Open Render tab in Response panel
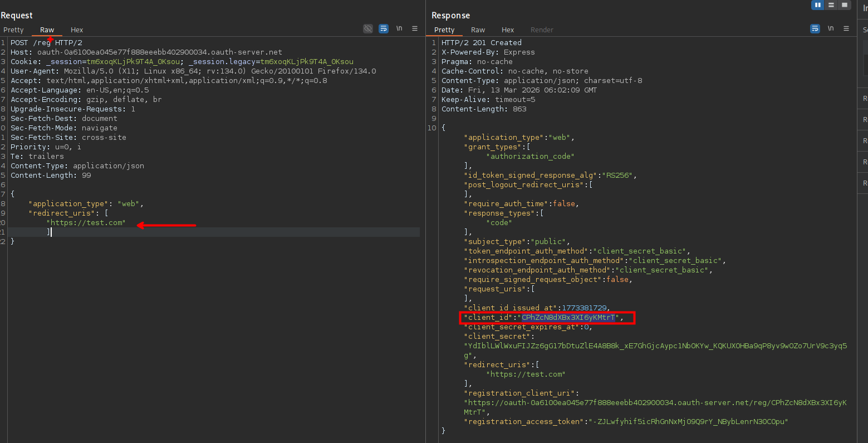 tap(542, 30)
